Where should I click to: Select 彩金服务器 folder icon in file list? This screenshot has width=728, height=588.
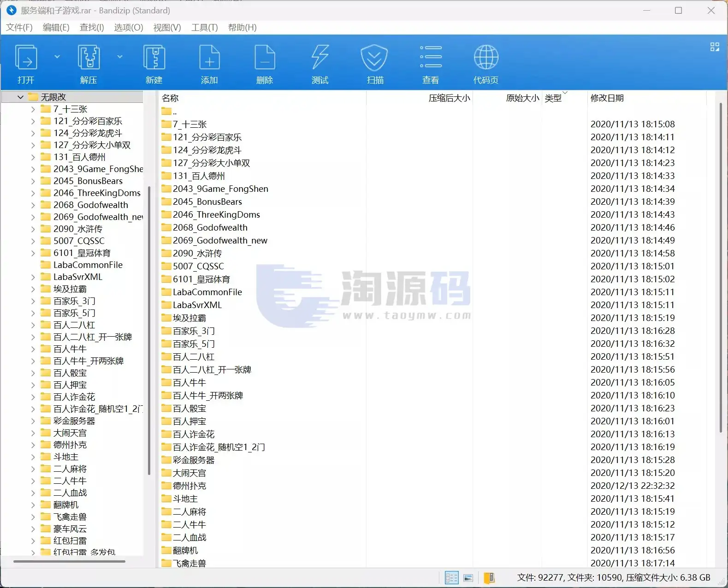(166, 460)
